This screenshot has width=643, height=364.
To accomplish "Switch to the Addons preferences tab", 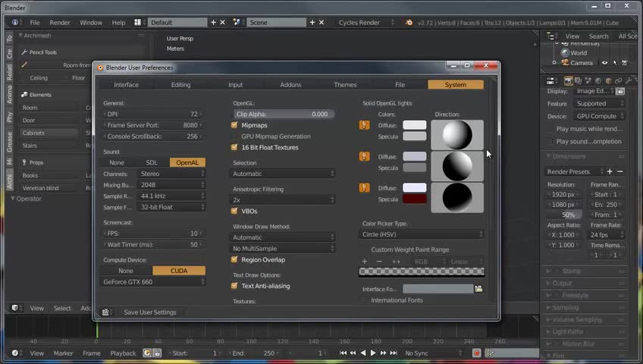I will pos(290,84).
